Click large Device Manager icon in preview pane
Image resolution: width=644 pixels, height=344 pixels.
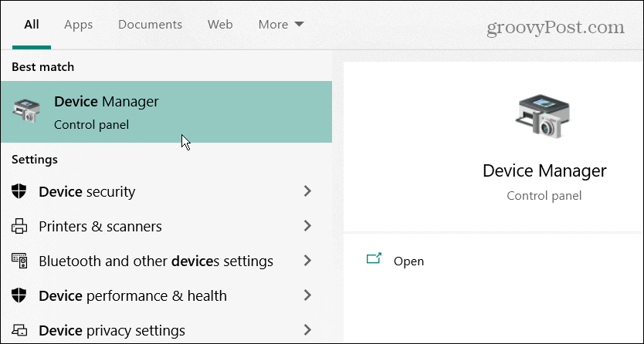544,116
